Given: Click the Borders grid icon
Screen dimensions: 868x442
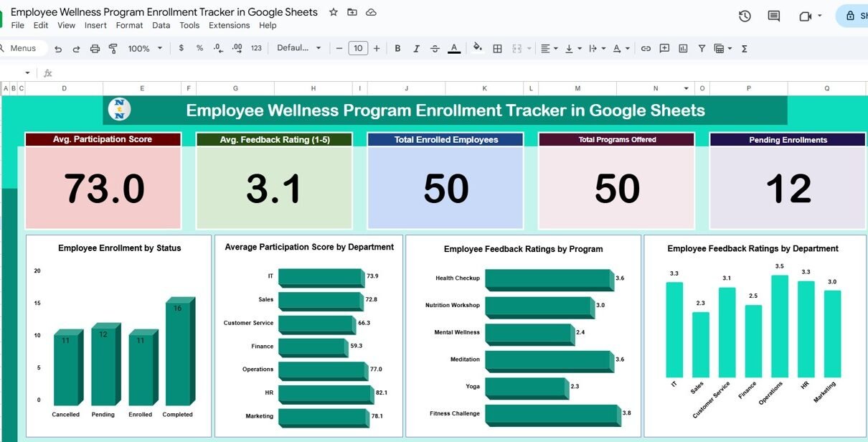Looking at the screenshot, I should click(497, 49).
